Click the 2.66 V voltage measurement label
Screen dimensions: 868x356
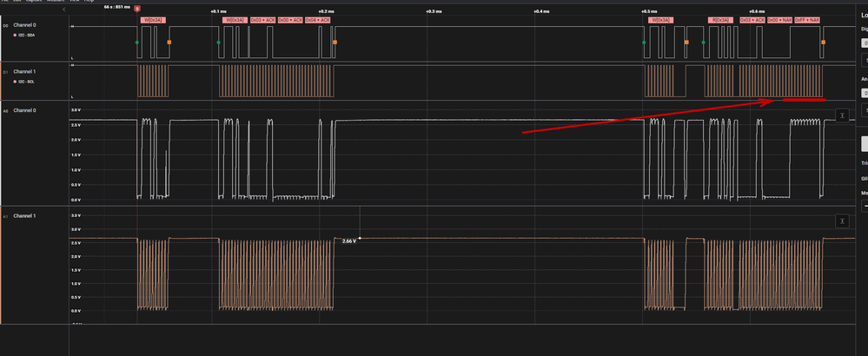[349, 241]
